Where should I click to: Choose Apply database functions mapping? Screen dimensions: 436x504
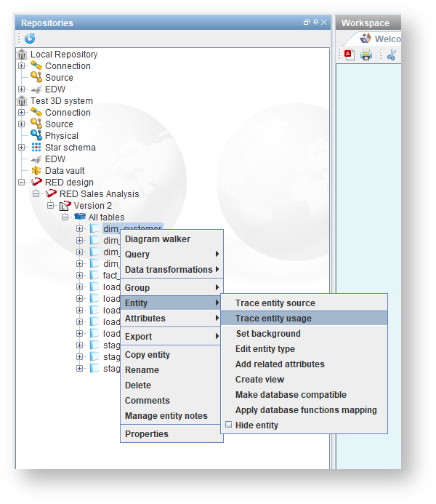pos(304,410)
